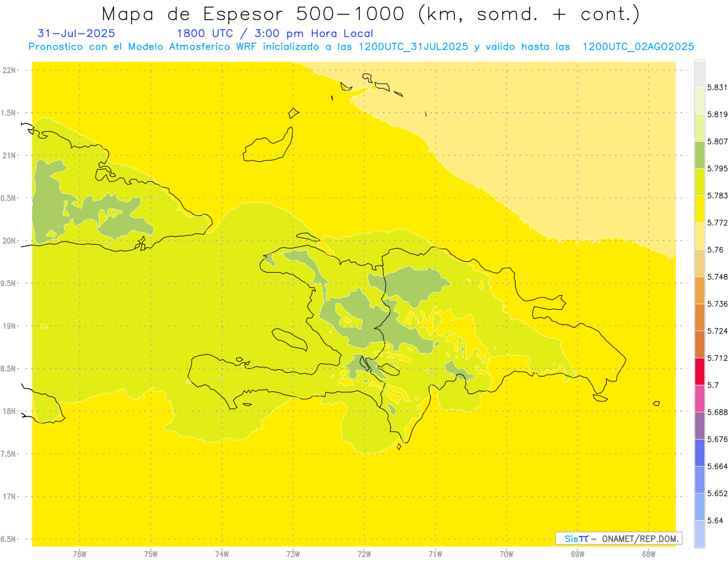Click the legend value '5.772'

tap(718, 222)
